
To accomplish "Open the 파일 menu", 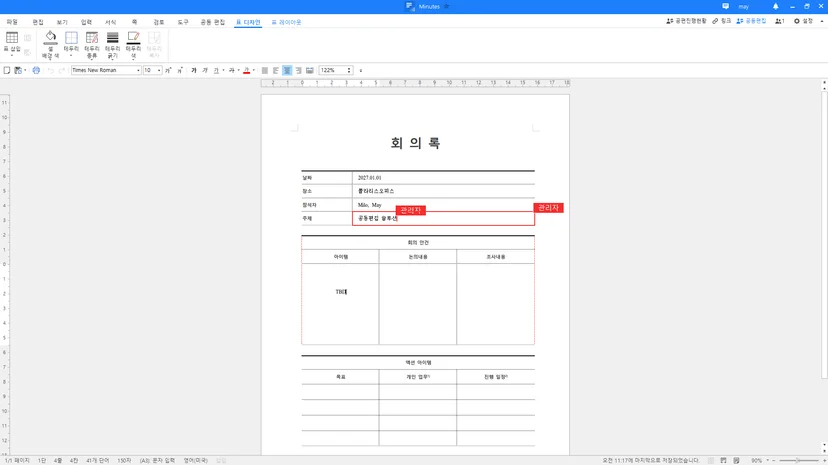I will 12,22.
